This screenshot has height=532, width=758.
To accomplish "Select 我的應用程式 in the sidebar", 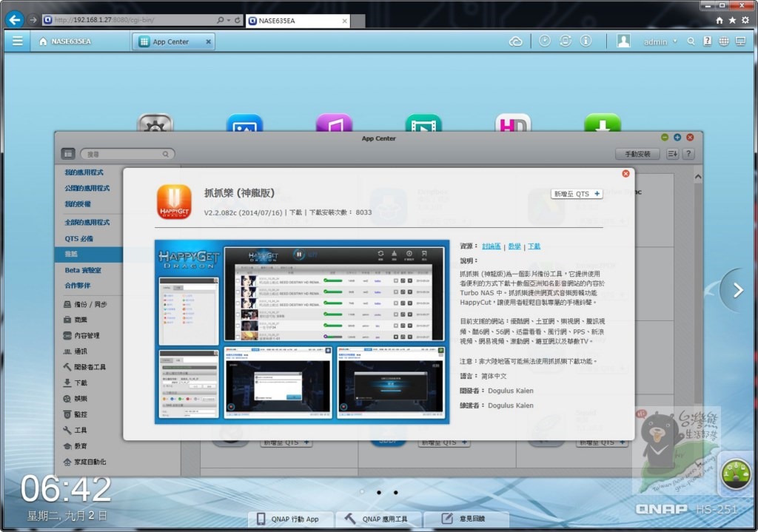I will [84, 172].
